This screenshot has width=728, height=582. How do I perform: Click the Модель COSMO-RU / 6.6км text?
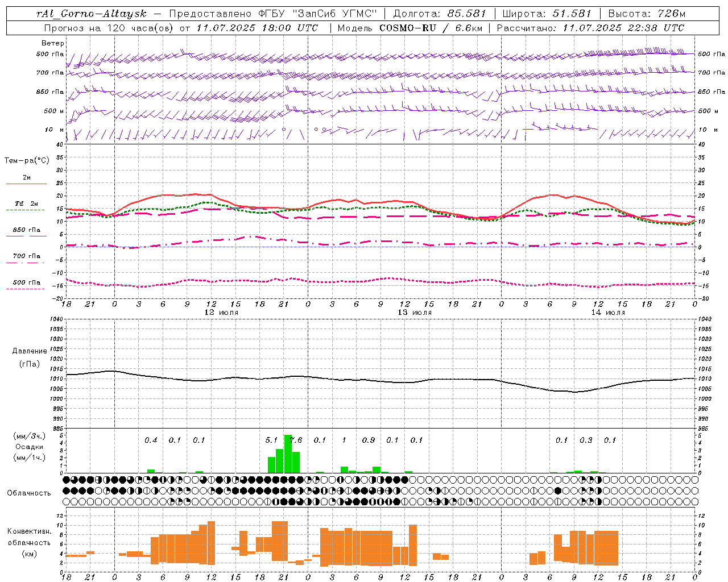tap(409, 28)
